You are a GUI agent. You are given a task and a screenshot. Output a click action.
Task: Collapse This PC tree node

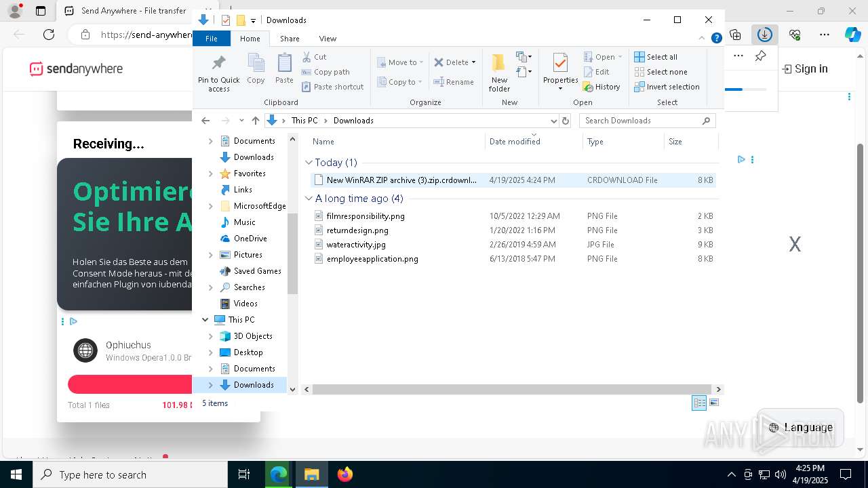pyautogui.click(x=205, y=320)
